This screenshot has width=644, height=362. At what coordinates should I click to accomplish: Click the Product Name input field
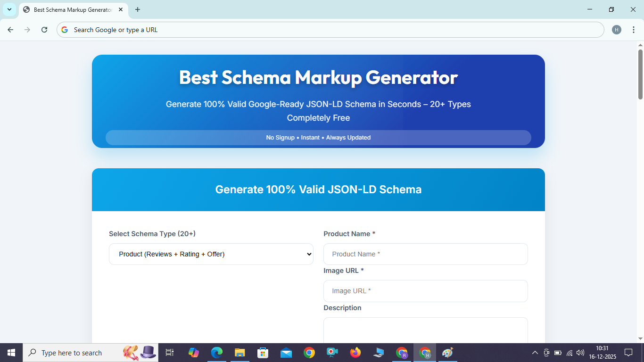pos(425,254)
